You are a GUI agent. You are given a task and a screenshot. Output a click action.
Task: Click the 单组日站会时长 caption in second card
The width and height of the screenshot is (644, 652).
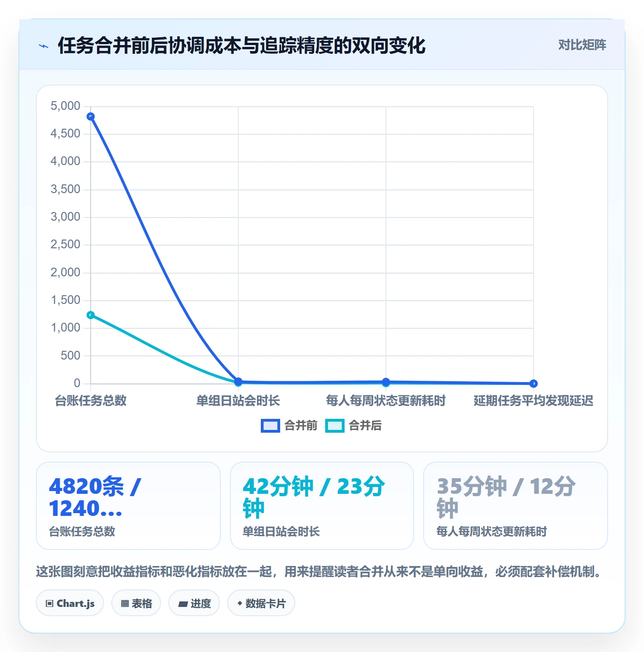281,532
